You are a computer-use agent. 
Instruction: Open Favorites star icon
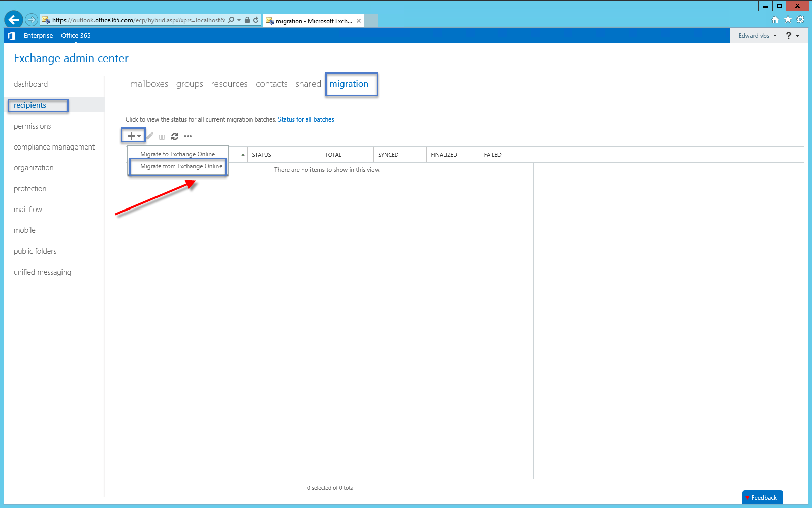click(x=788, y=20)
